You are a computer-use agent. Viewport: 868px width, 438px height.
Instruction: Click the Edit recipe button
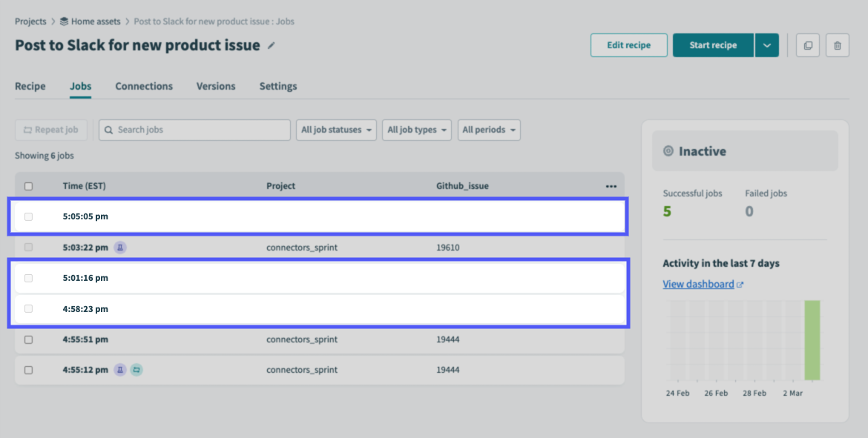628,45
